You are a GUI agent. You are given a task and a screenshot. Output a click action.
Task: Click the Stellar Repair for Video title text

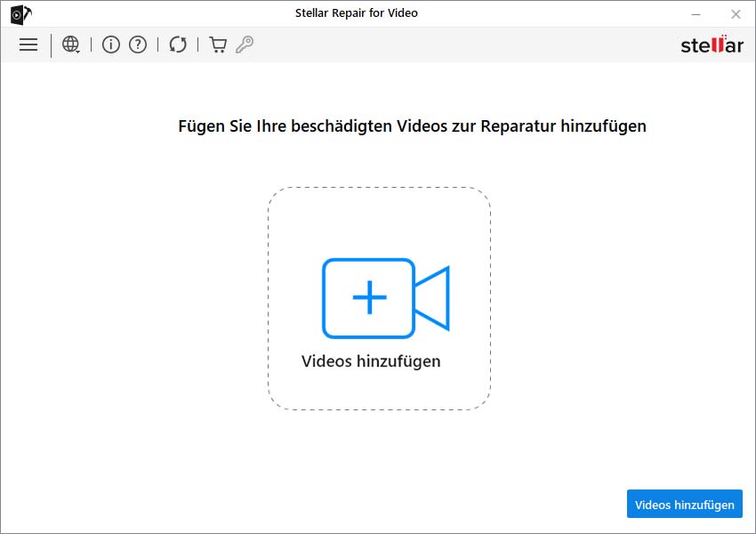pyautogui.click(x=356, y=13)
